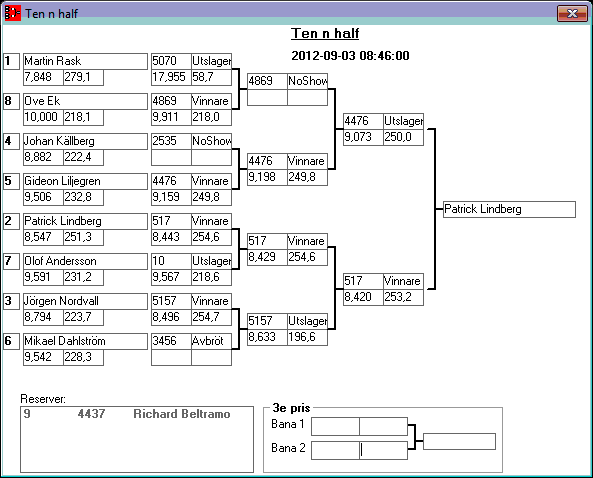Click quarterfinal speed 196,6
Viewport: 593px width, 478px height.
307,338
